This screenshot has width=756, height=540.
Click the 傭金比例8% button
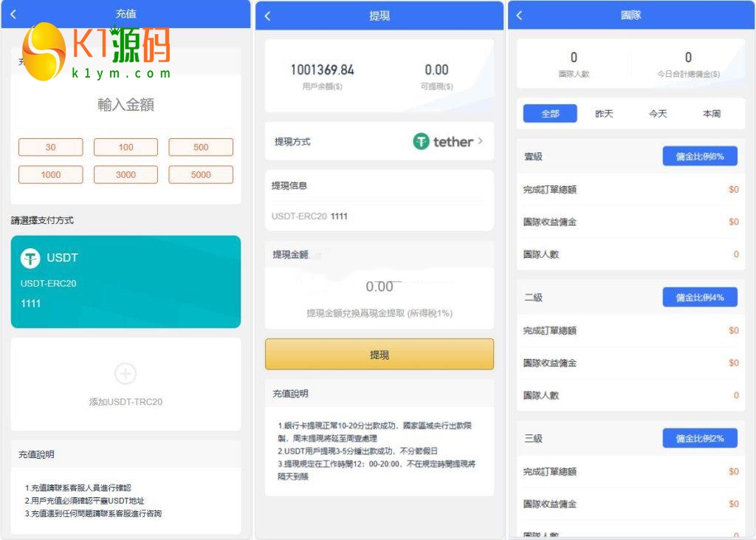(699, 157)
